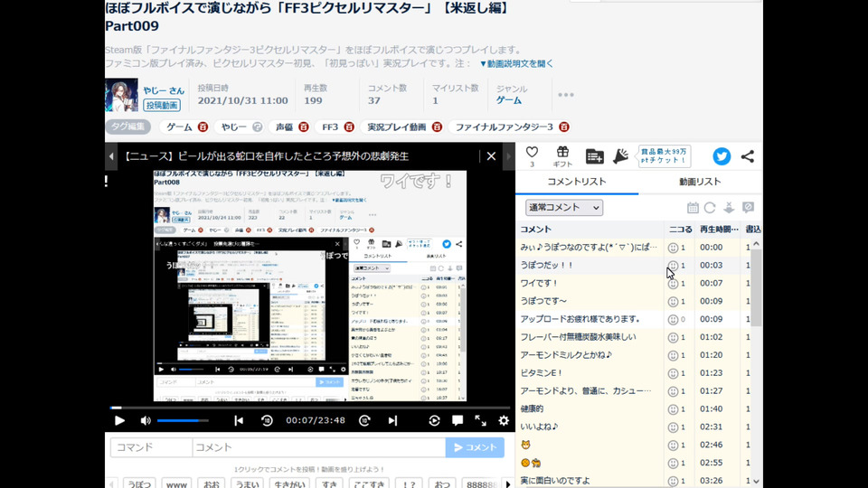Image resolution: width=868 pixels, height=488 pixels.
Task: Share on Twitter icon
Action: [722, 156]
